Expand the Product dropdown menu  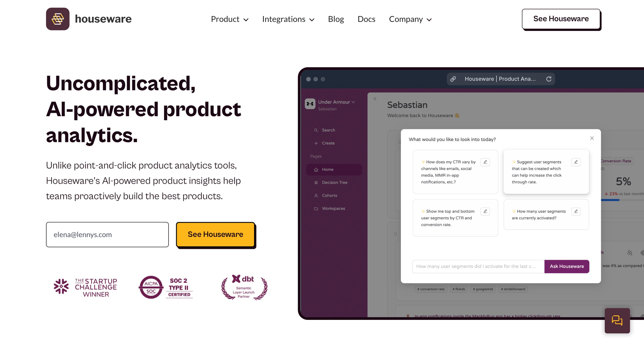click(x=229, y=19)
